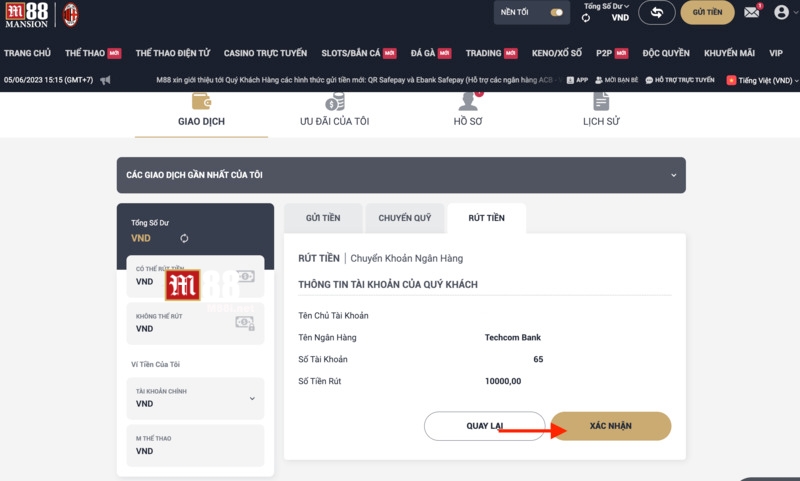Image resolution: width=800 pixels, height=481 pixels.
Task: Open the Lịch Sử section tab
Action: click(x=601, y=110)
